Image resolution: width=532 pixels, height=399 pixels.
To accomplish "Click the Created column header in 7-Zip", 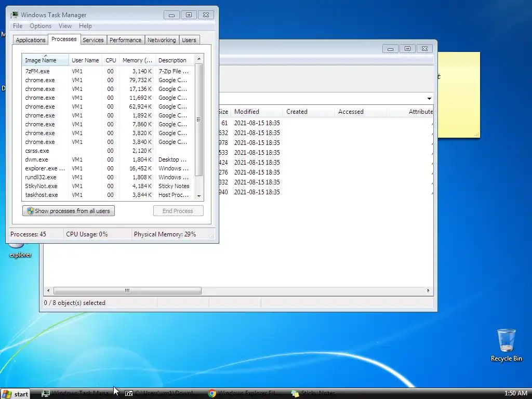I will tap(309, 112).
